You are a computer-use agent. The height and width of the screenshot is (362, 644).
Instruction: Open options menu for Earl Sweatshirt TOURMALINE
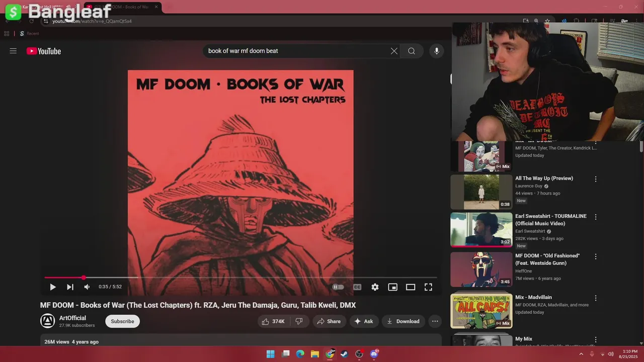[596, 217]
